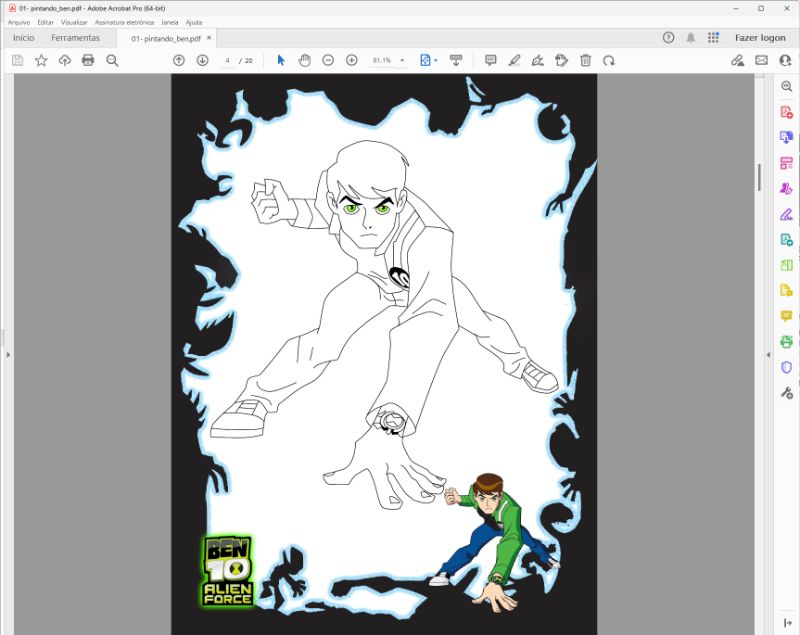Image resolution: width=800 pixels, height=635 pixels.
Task: Expand the left navigation pane arrow
Action: point(8,354)
